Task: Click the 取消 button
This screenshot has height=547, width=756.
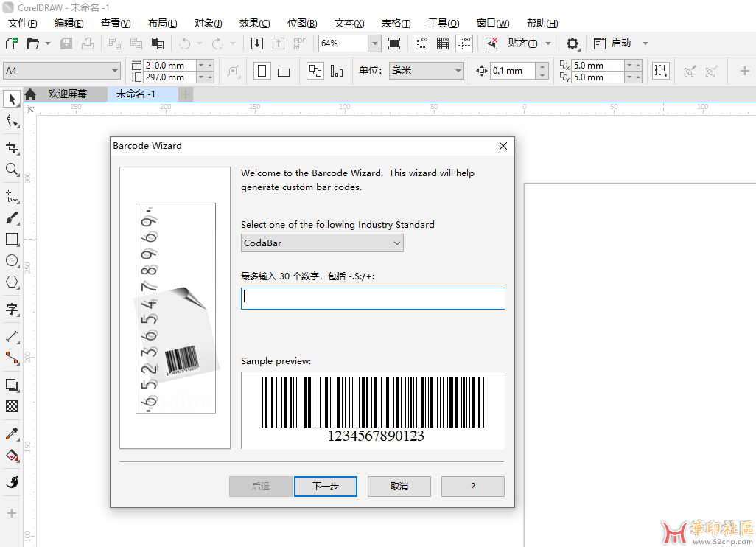Action: coord(399,487)
